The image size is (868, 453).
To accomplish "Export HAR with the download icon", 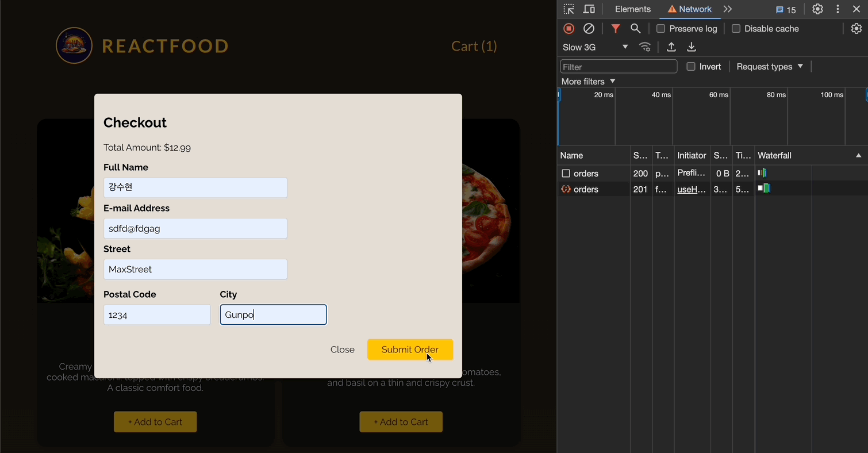I will (x=692, y=47).
